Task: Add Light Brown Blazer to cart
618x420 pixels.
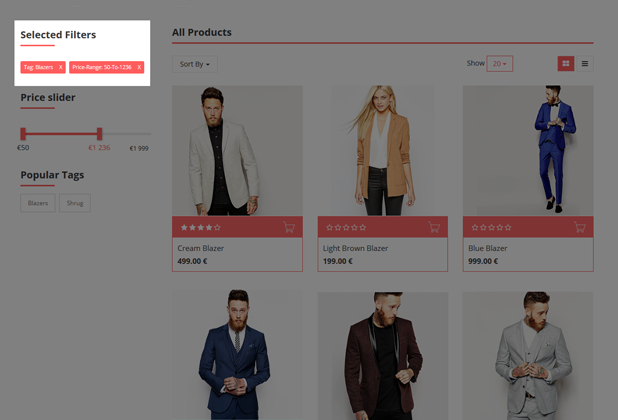Action: coord(434,227)
